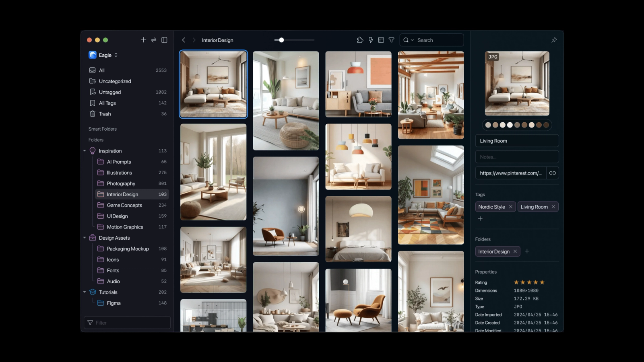The width and height of the screenshot is (644, 362).
Task: Click the Nordic Style tag label
Action: pos(491,207)
